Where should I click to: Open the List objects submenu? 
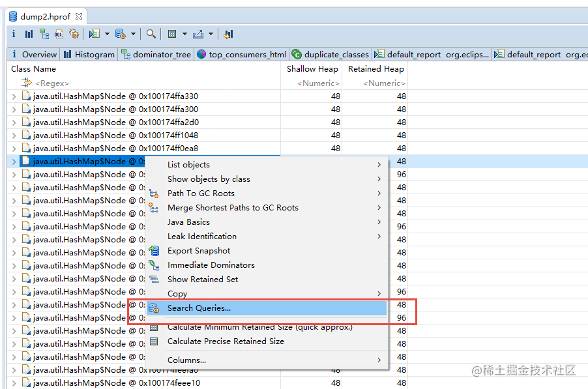click(267, 164)
